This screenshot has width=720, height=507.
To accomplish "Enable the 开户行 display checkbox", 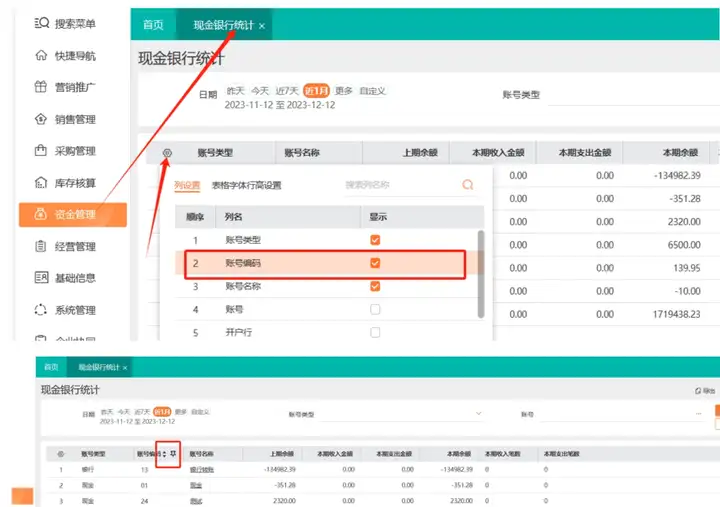I will coord(375,332).
